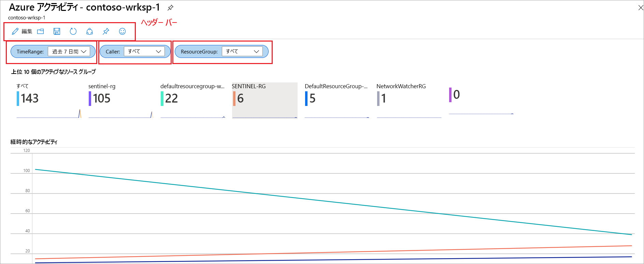Click the dark blue line in chart
The width and height of the screenshot is (644, 264).
[x=333, y=260]
